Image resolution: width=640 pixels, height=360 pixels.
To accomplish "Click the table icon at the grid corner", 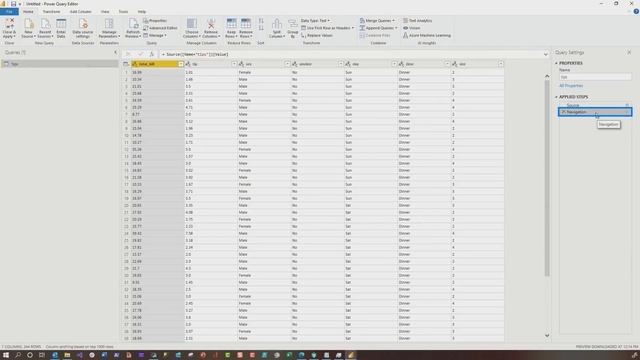I will (126, 64).
